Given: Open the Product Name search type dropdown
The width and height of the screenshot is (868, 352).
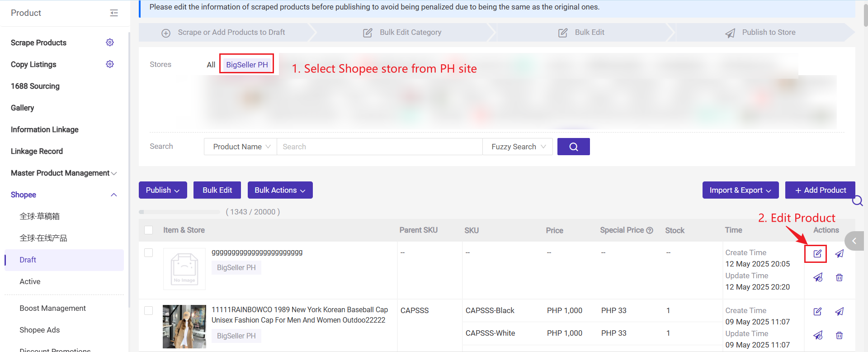Looking at the screenshot, I should pos(241,147).
